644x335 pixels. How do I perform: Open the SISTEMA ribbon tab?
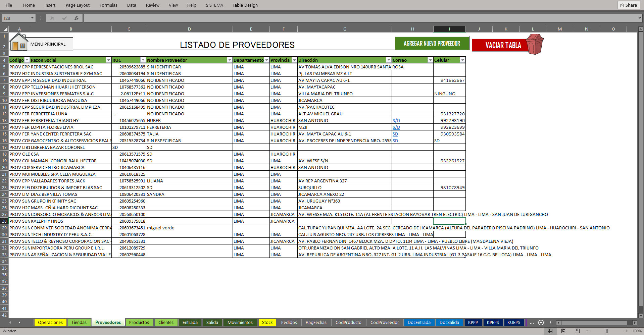[x=214, y=5]
